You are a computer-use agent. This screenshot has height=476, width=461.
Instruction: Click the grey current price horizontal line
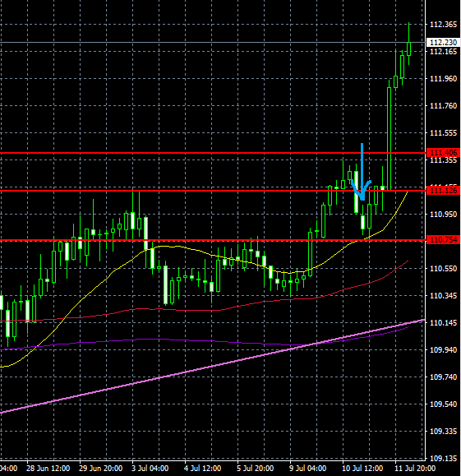pyautogui.click(x=213, y=42)
